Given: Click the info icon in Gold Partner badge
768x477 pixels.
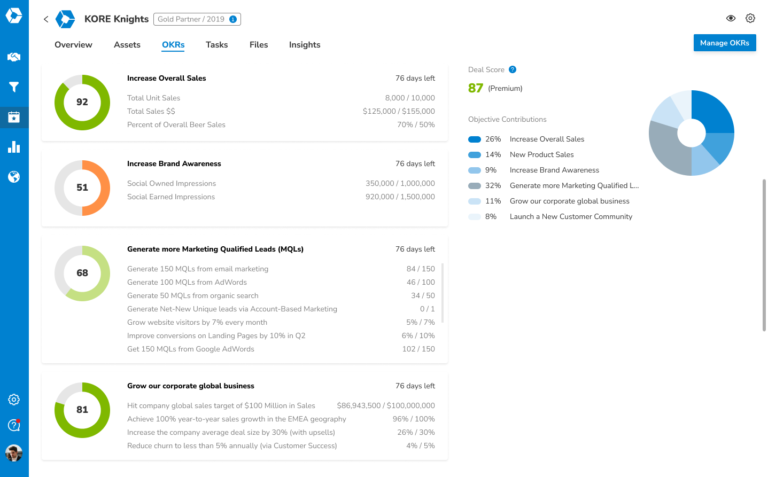Looking at the screenshot, I should tap(233, 19).
